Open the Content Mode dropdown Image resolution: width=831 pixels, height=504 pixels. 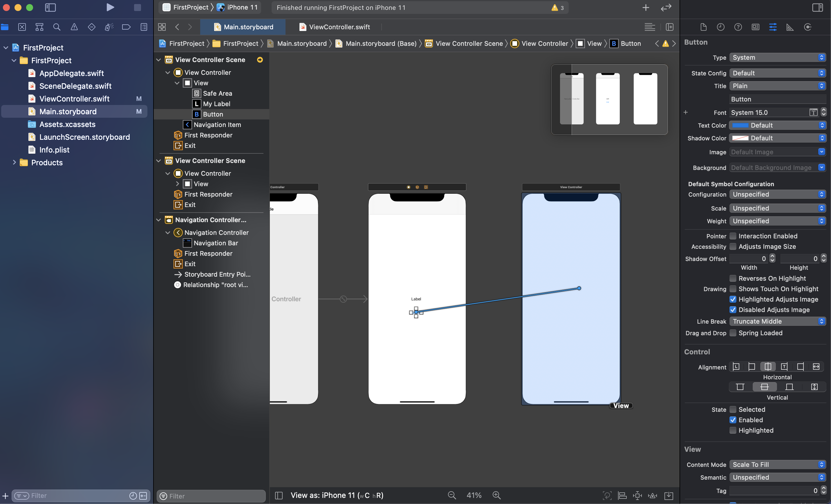pos(777,465)
